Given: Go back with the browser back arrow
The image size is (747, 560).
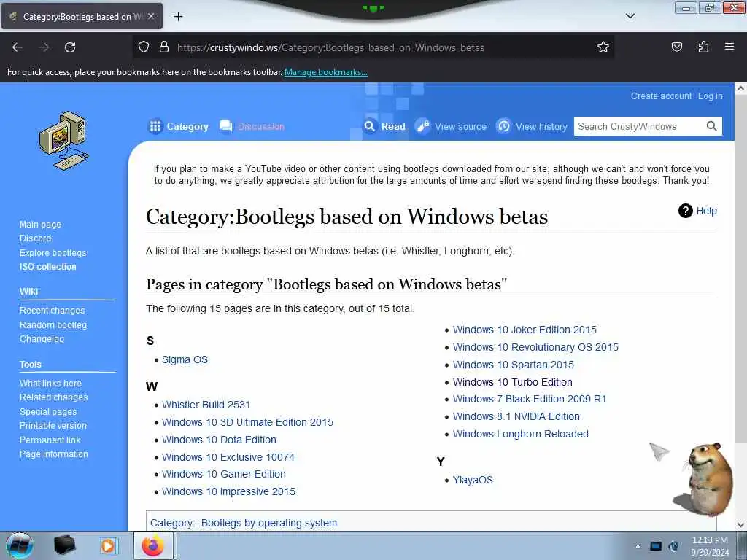Looking at the screenshot, I should 18,47.
